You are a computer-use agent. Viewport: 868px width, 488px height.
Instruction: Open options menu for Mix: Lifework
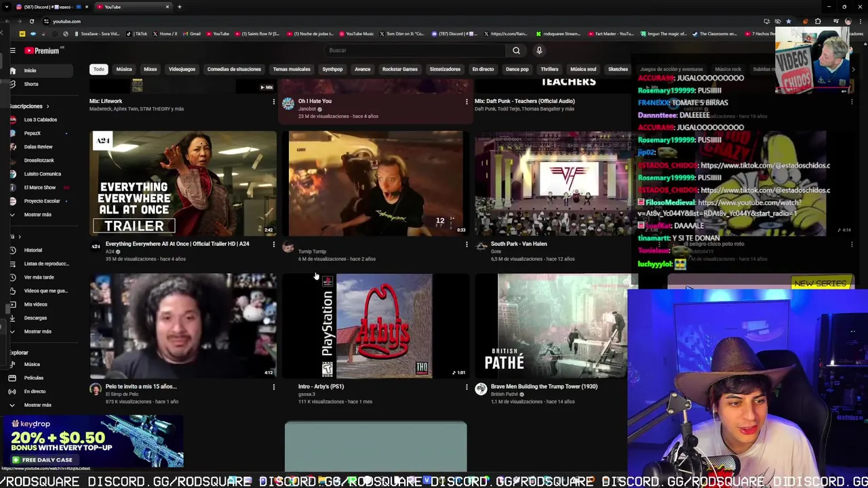274,102
